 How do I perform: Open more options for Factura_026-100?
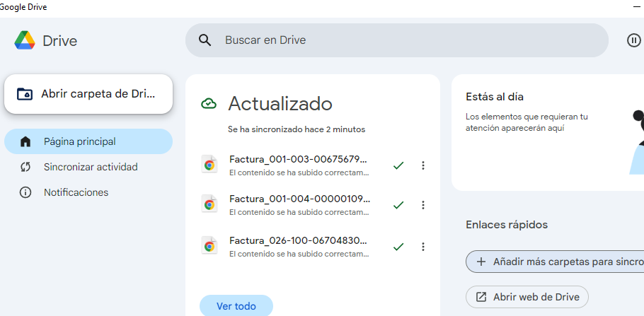pos(423,247)
